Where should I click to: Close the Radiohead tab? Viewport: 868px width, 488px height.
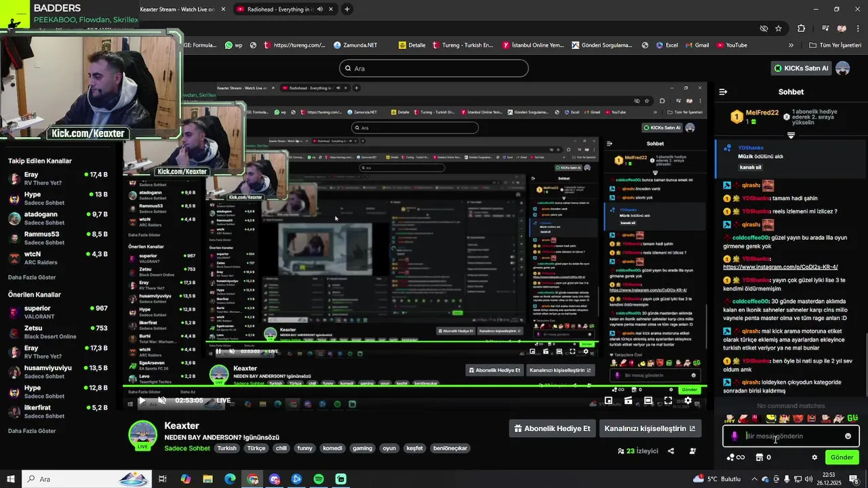coord(330,9)
